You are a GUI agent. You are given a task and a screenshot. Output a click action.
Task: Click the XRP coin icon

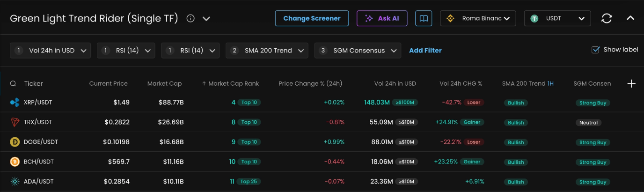(x=15, y=103)
